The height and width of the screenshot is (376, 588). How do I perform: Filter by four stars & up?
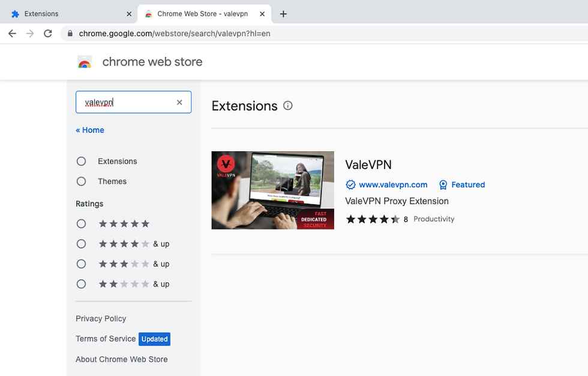[81, 244]
